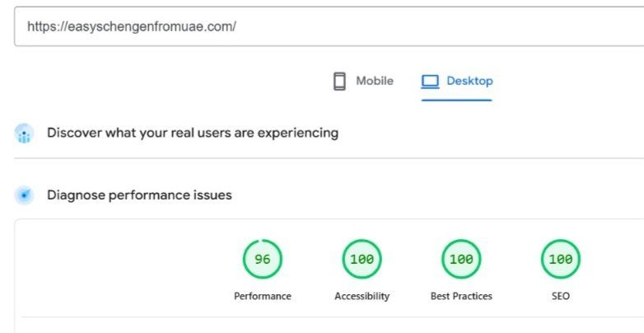The image size is (644, 333).
Task: Click the mobile phone icon
Action: pos(339,82)
